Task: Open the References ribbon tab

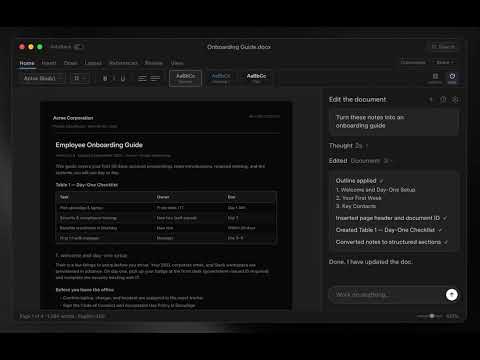Action: click(123, 63)
